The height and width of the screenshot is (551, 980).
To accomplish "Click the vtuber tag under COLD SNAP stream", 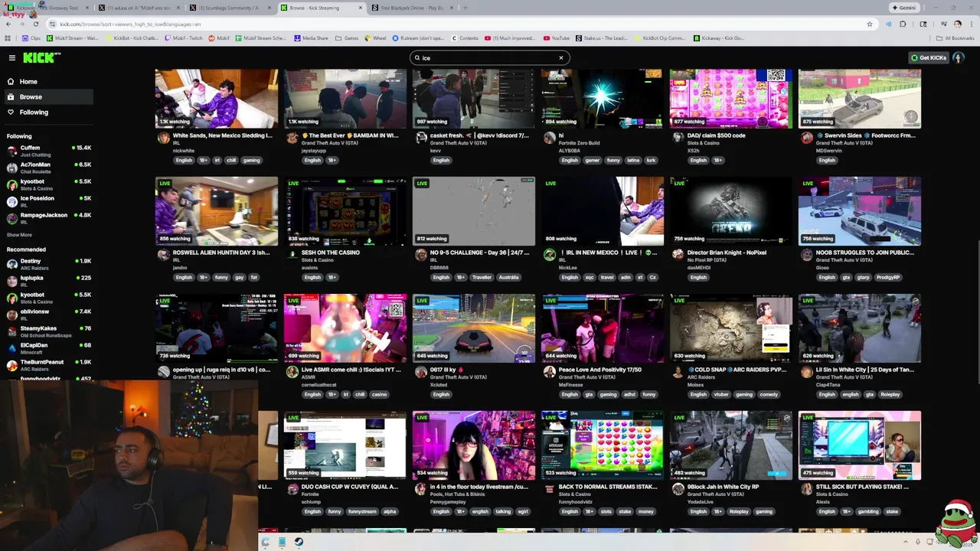I will coord(720,395).
